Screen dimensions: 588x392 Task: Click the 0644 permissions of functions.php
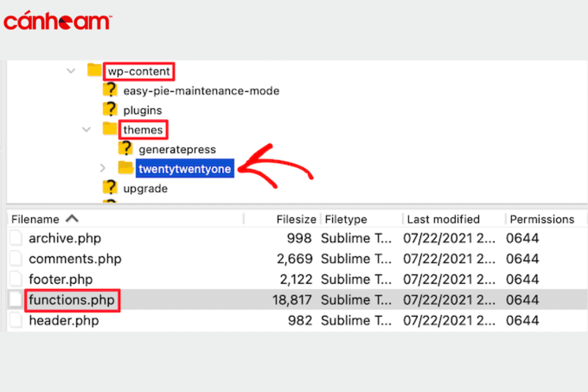coord(522,300)
